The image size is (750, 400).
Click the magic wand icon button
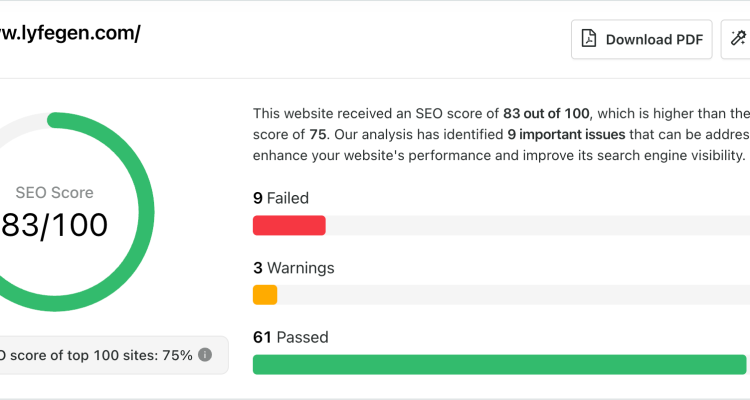738,39
